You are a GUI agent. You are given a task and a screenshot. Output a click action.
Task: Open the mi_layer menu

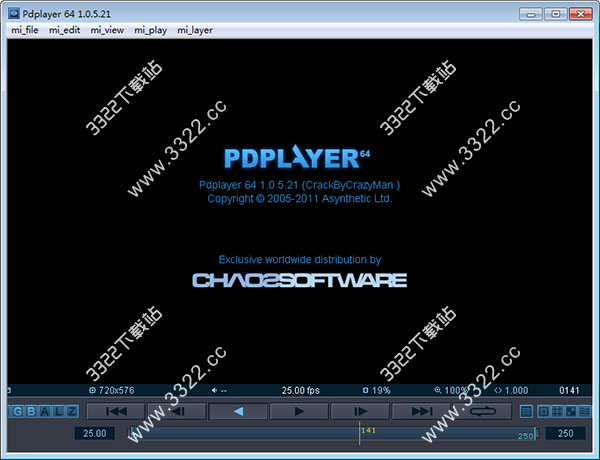coord(195,30)
